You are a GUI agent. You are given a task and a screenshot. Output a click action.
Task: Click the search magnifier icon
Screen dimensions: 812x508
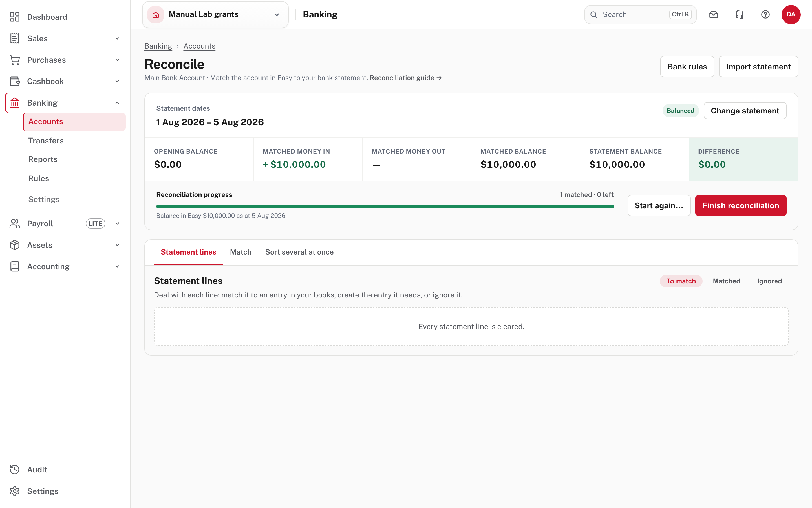click(593, 14)
